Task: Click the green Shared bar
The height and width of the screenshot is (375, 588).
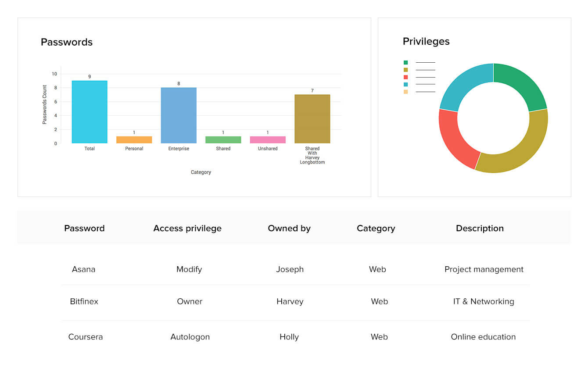Action: 223,140
